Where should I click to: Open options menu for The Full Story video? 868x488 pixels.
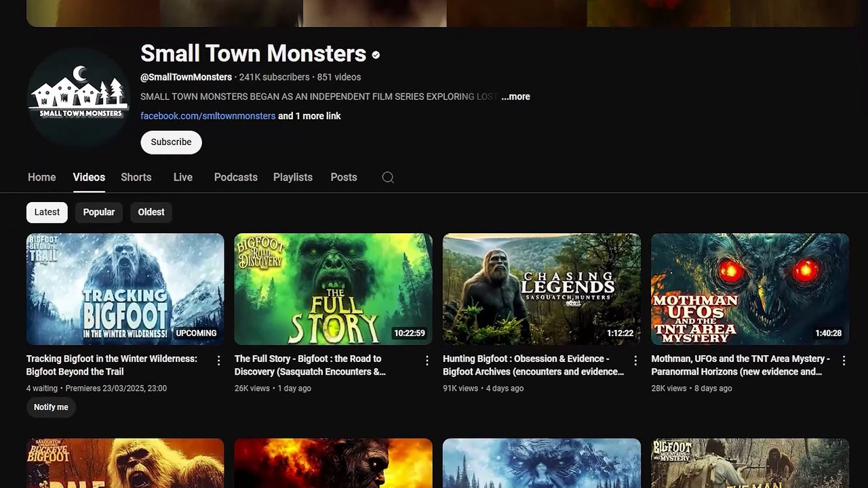(x=427, y=361)
